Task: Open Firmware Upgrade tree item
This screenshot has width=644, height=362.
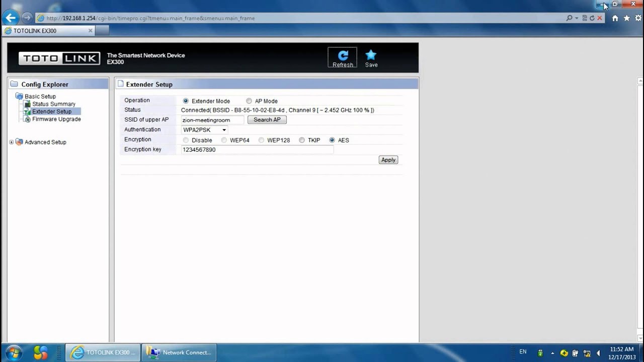Action: click(x=56, y=119)
